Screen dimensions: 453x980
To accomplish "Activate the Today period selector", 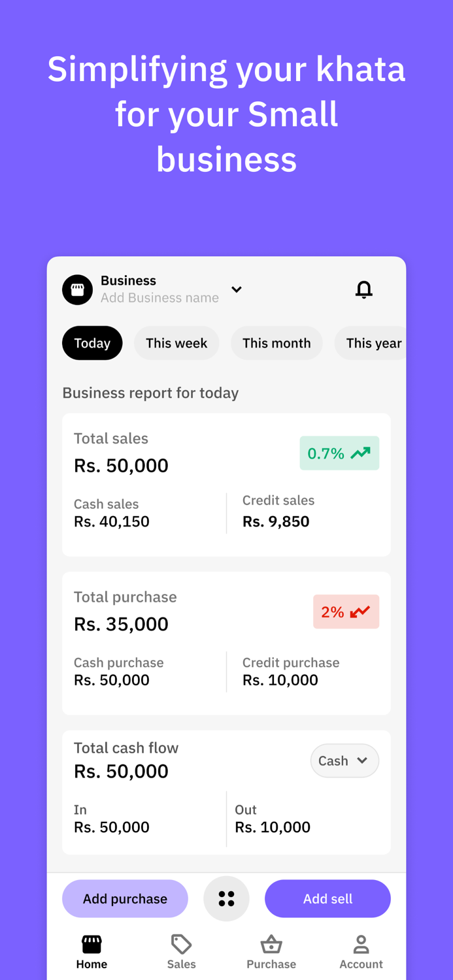I will coord(92,342).
